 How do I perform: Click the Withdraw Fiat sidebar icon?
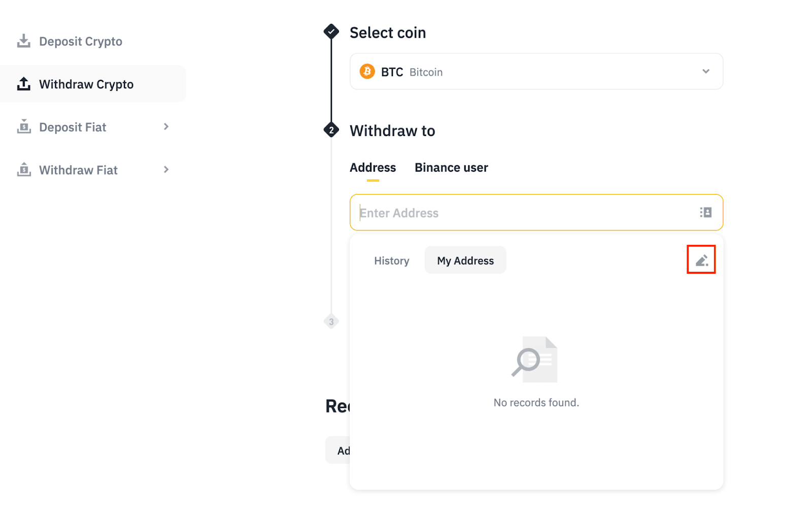click(23, 170)
